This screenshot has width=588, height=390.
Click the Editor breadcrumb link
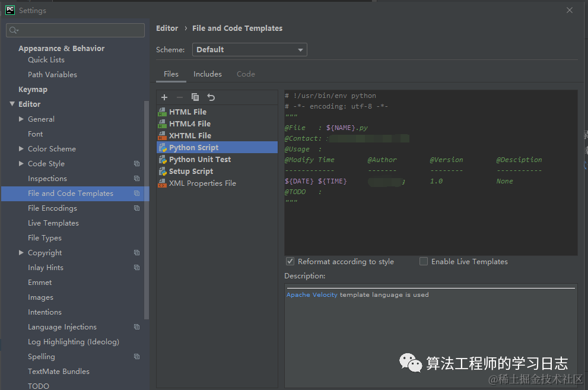pyautogui.click(x=167, y=28)
